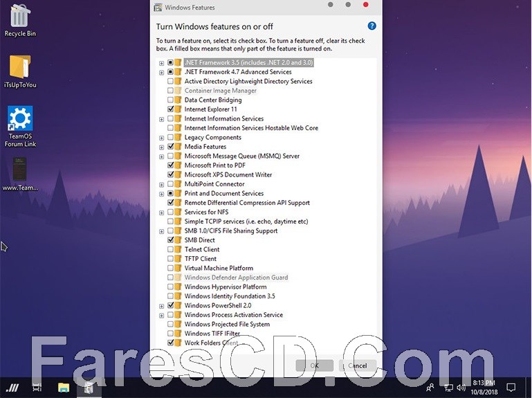Viewport: 532px width, 398px height.
Task: Expand Microsoft Message Queue (MSMQ) Server node
Action: click(161, 156)
